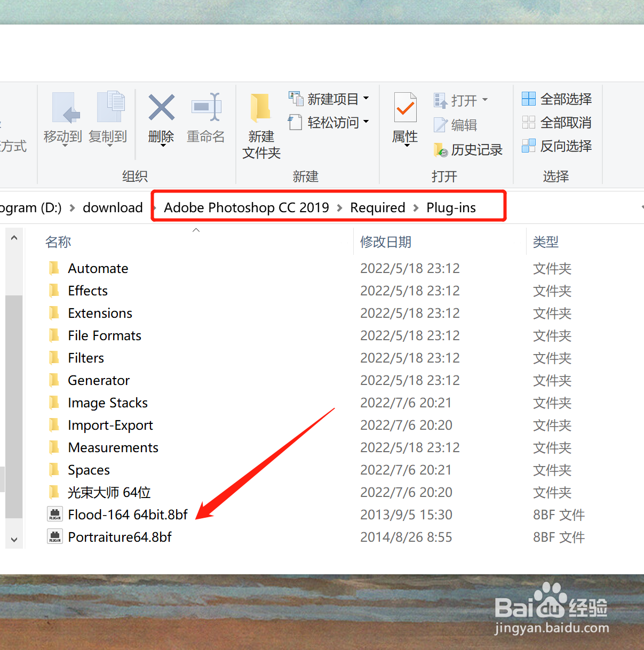The width and height of the screenshot is (644, 650).
Task: Click the Invert selection (反向选择) icon
Action: 528,146
